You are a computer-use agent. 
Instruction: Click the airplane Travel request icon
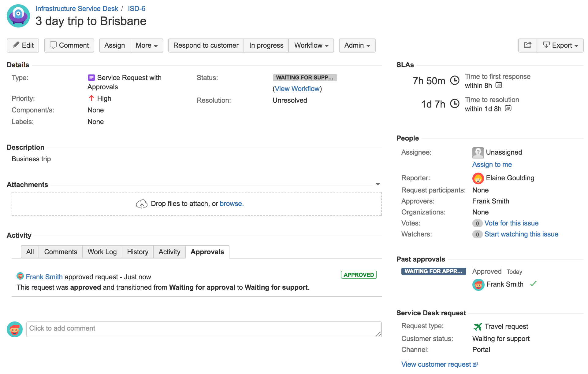pos(478,327)
